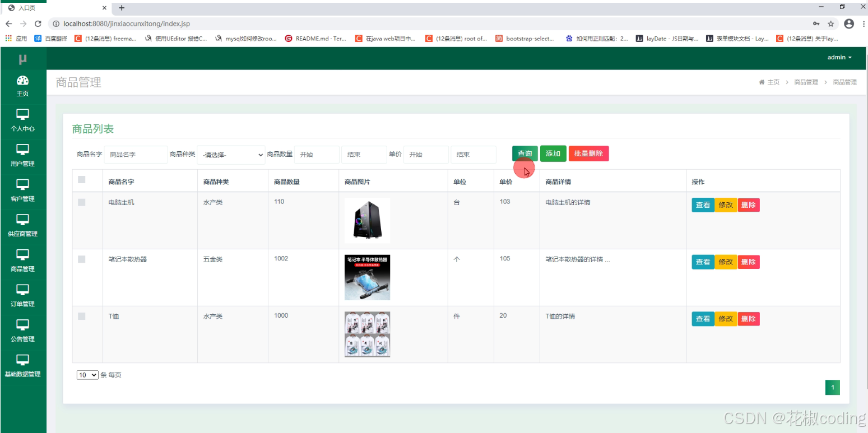This screenshot has height=433, width=868.
Task: Check the 电脑主机 row checkbox
Action: coord(82,202)
